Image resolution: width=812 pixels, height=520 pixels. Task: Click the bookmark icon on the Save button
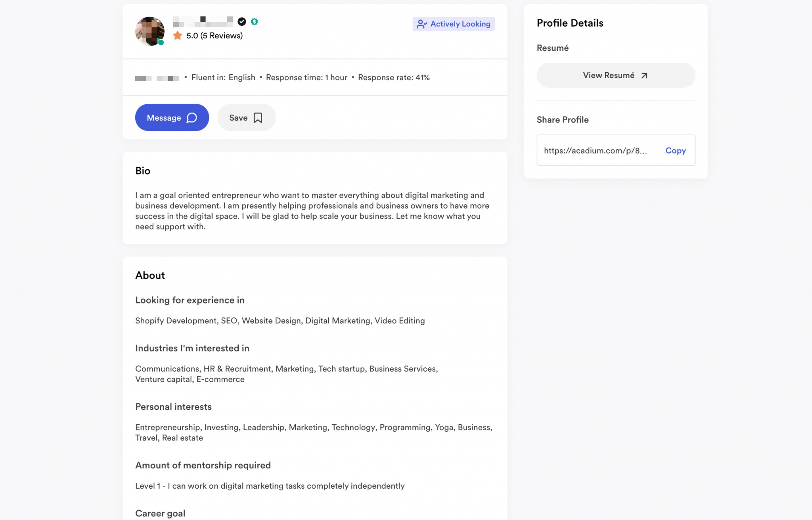pyautogui.click(x=258, y=117)
